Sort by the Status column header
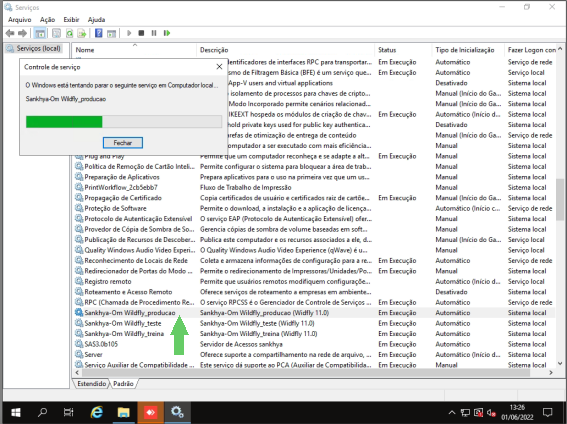The width and height of the screenshot is (567, 424). [x=403, y=50]
